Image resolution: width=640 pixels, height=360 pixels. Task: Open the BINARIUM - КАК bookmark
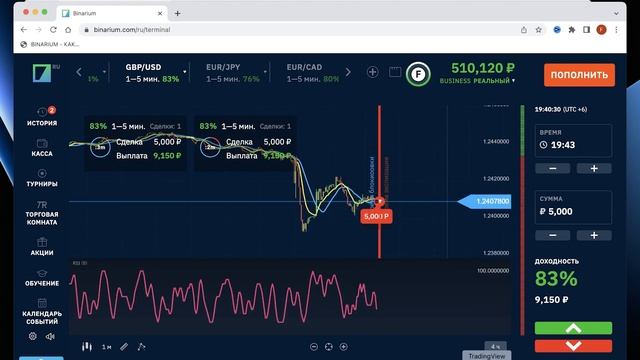tap(50, 44)
